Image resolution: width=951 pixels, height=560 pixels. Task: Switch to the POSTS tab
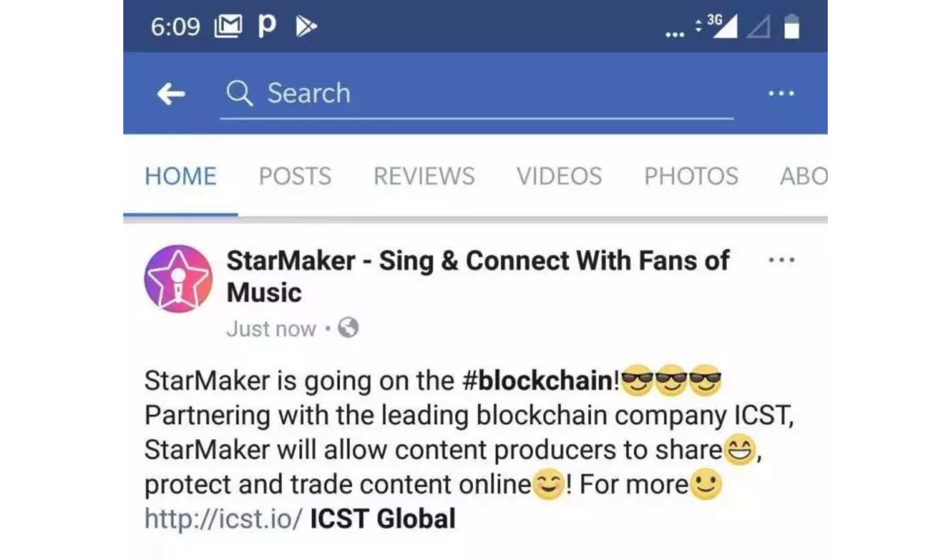(295, 176)
